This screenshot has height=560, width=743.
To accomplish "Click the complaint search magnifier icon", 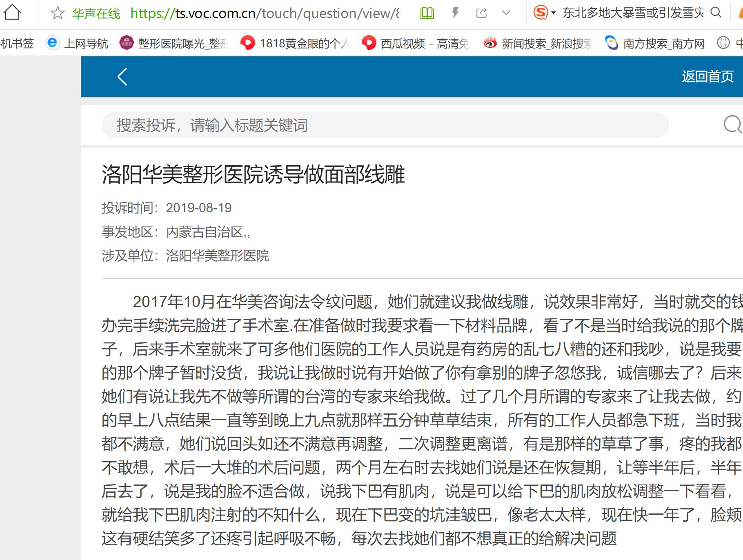I will 733,124.
